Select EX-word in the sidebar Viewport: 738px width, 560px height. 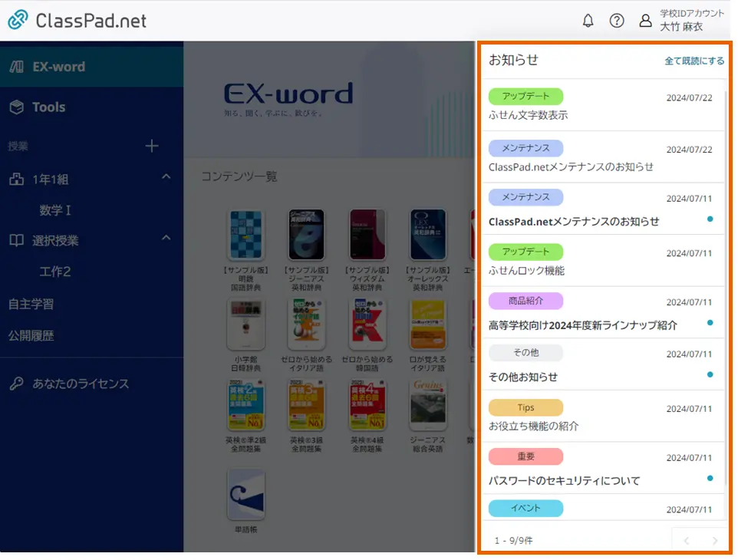[x=58, y=67]
